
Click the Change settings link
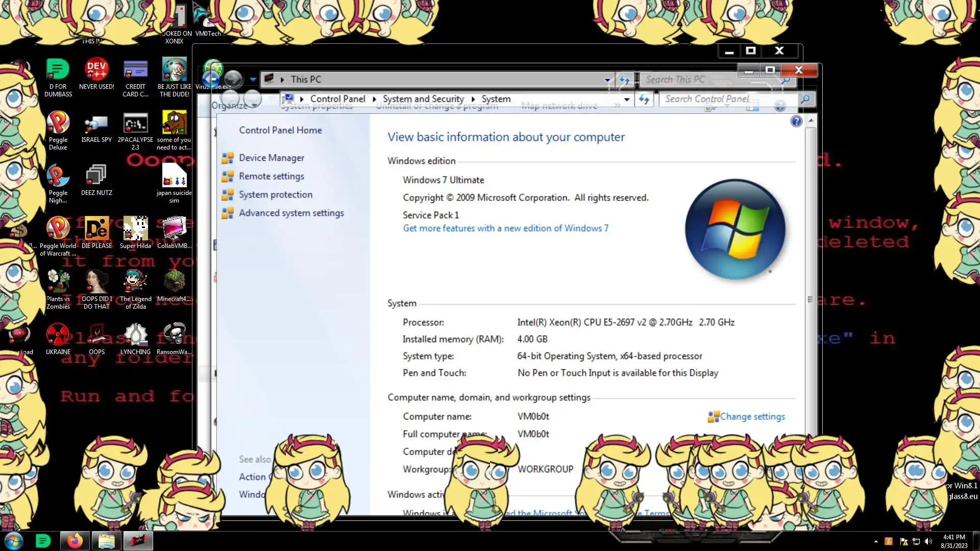(752, 417)
